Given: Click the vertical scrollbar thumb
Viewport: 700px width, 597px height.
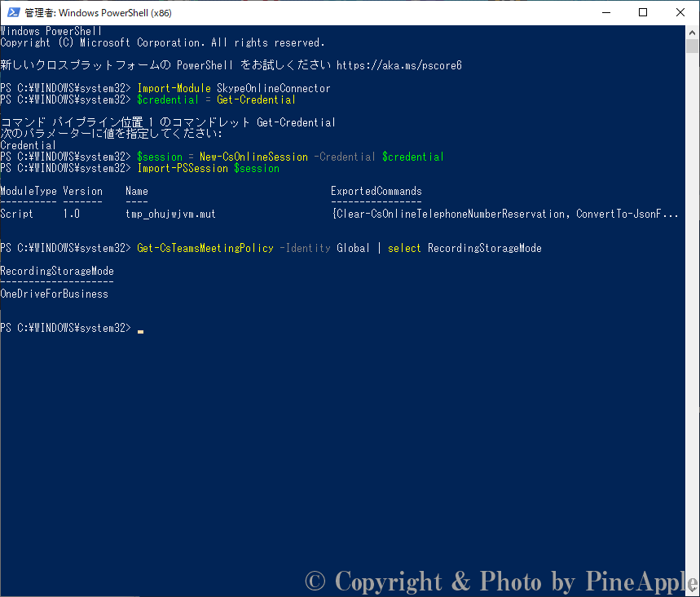Looking at the screenshot, I should (x=692, y=46).
